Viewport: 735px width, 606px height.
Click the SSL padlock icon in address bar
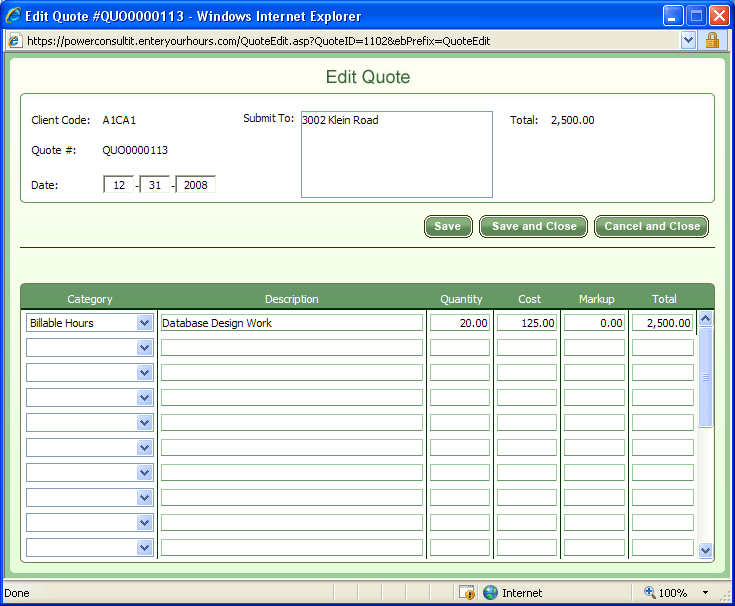point(713,41)
